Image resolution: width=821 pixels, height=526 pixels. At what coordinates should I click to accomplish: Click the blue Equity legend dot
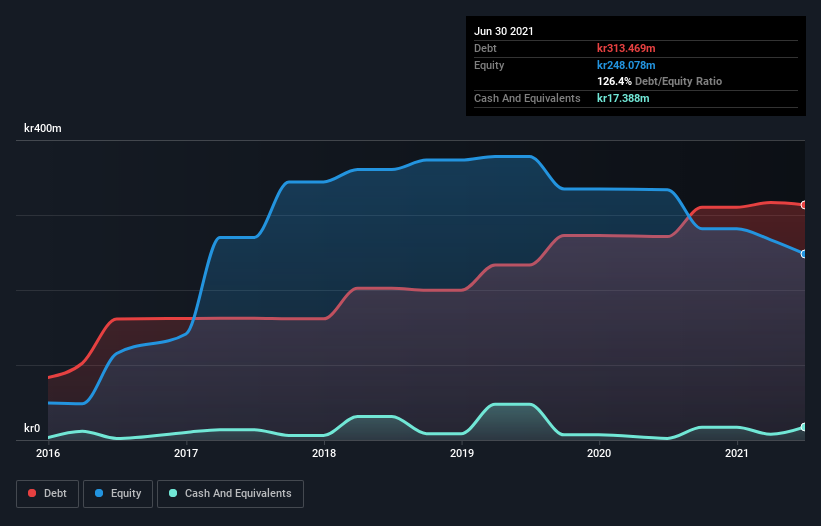click(99, 493)
